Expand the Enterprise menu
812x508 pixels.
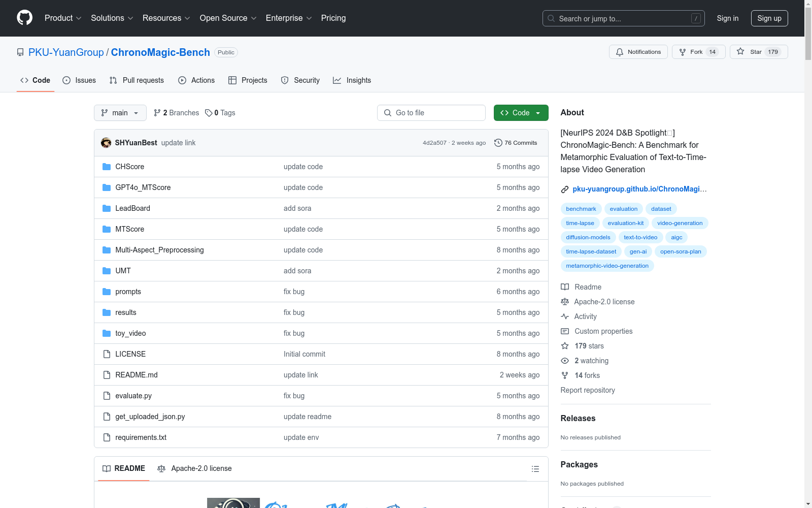[289, 18]
